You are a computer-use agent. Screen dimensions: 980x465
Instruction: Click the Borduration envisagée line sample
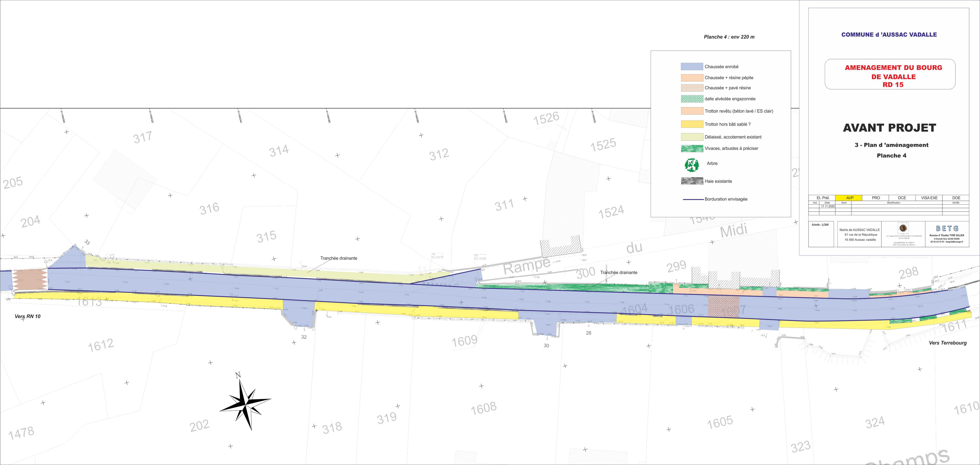[x=693, y=199]
